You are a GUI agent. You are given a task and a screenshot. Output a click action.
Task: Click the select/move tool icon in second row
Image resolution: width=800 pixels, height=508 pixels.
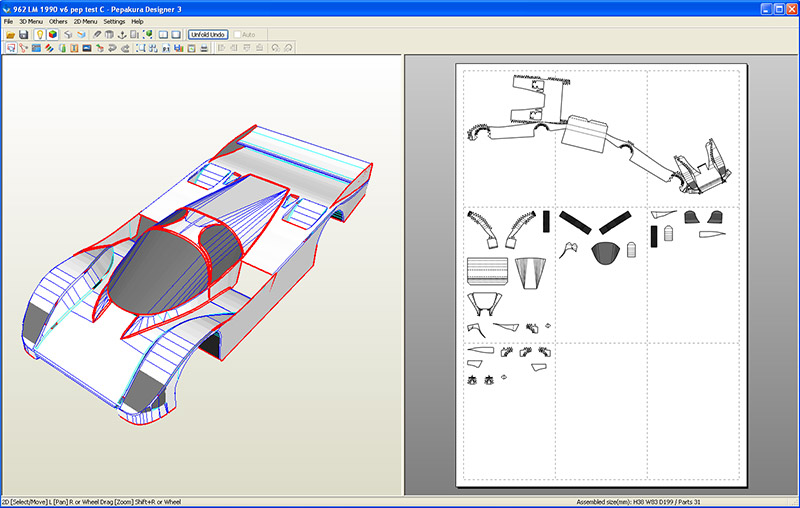(x=10, y=48)
